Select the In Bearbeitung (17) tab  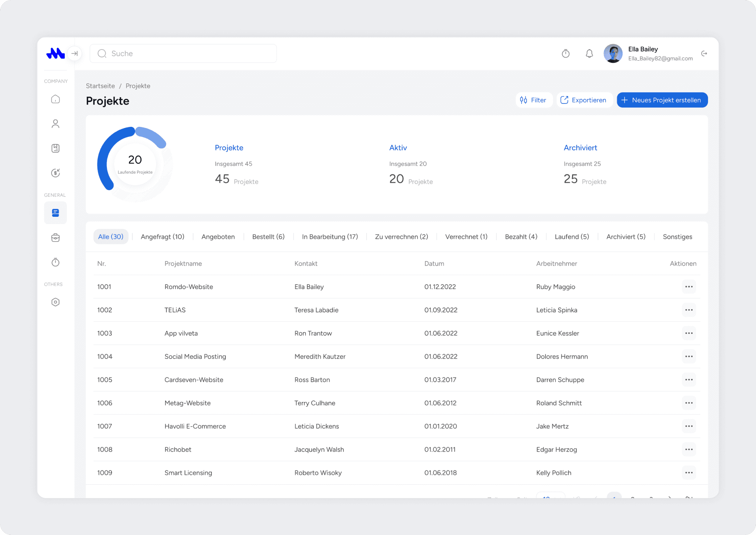(330, 237)
